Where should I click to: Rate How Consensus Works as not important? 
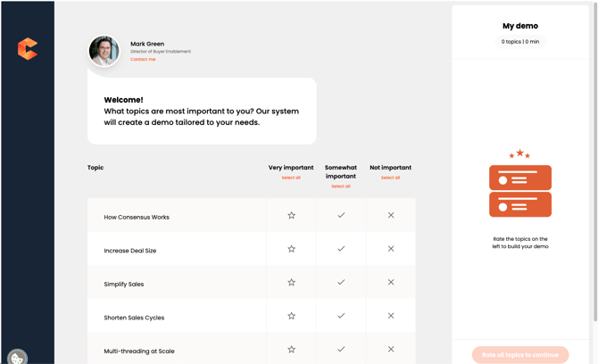(391, 216)
